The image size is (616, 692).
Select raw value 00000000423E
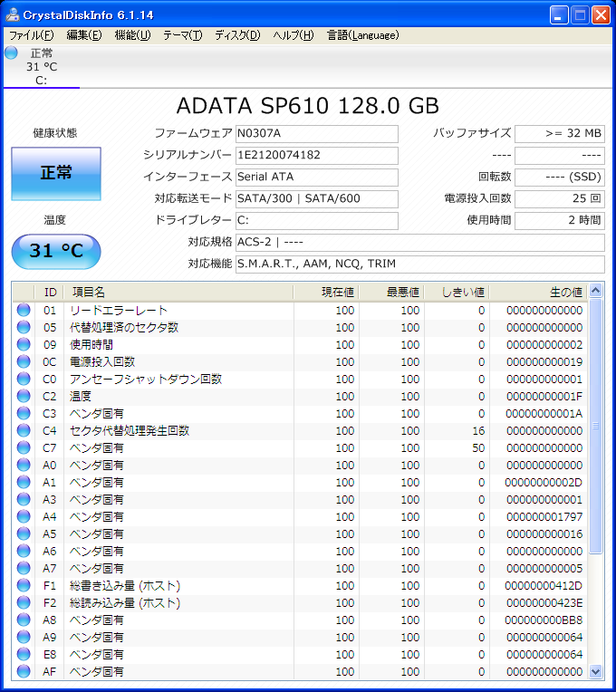544,603
